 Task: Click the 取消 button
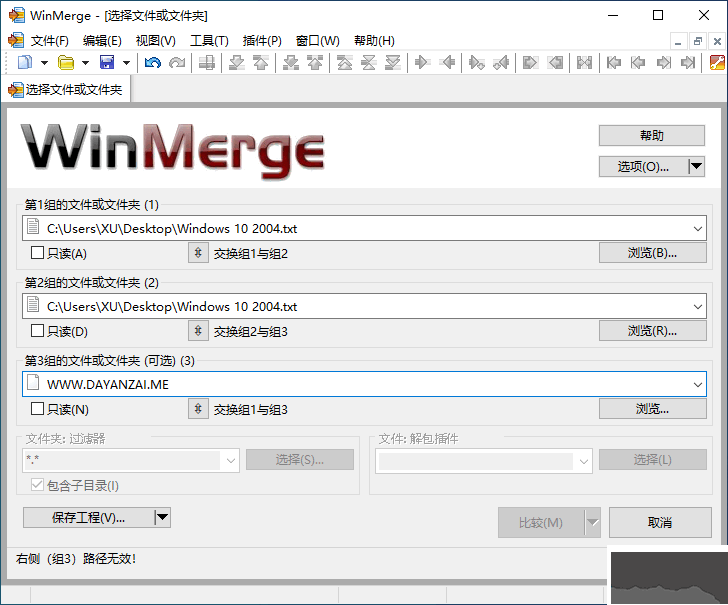click(660, 522)
